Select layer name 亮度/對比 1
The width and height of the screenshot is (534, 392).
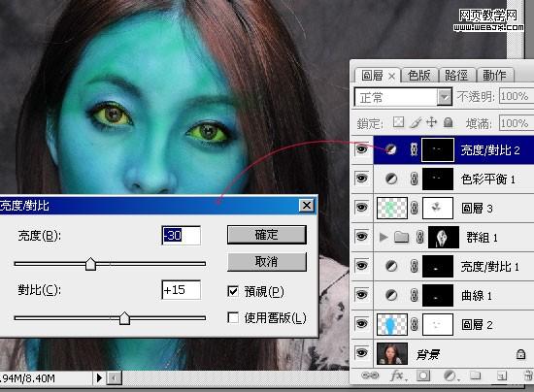tap(489, 267)
